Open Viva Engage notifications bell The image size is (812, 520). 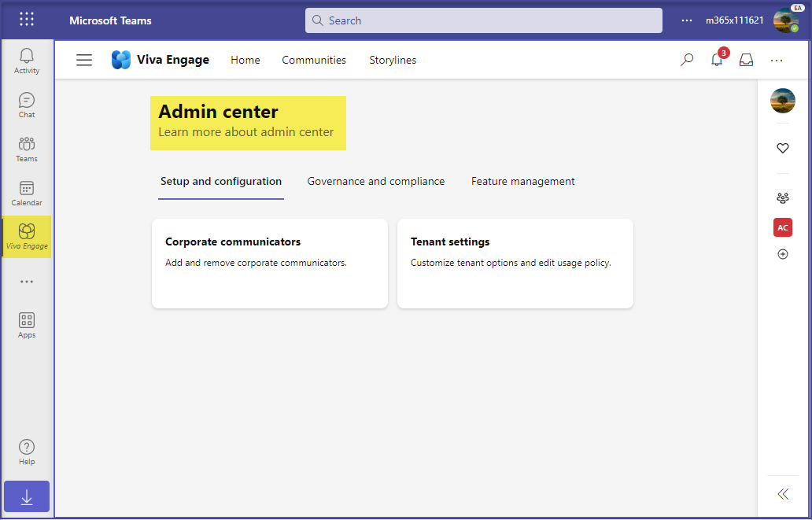tap(717, 60)
